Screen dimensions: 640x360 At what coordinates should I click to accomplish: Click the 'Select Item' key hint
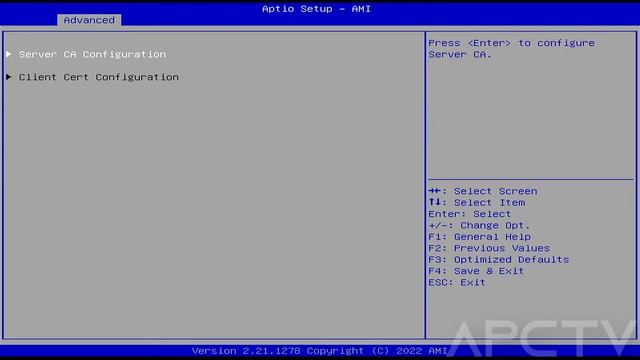[x=477, y=202]
